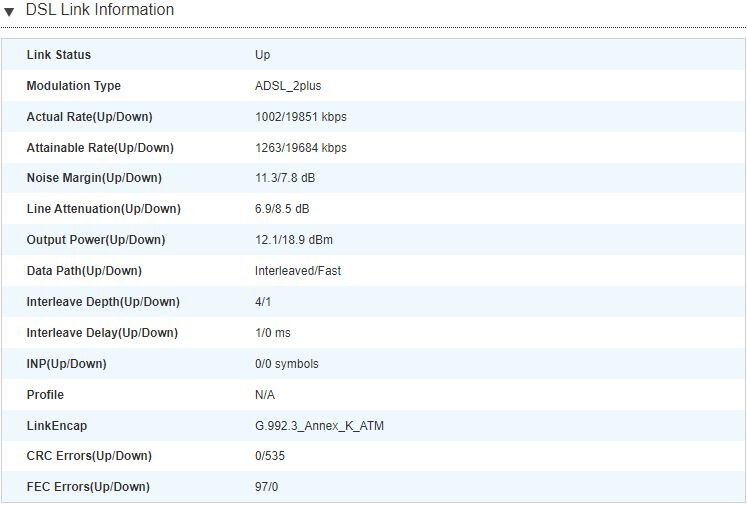Click the 1/0 ms value
This screenshot has width=747, height=506.
(273, 333)
